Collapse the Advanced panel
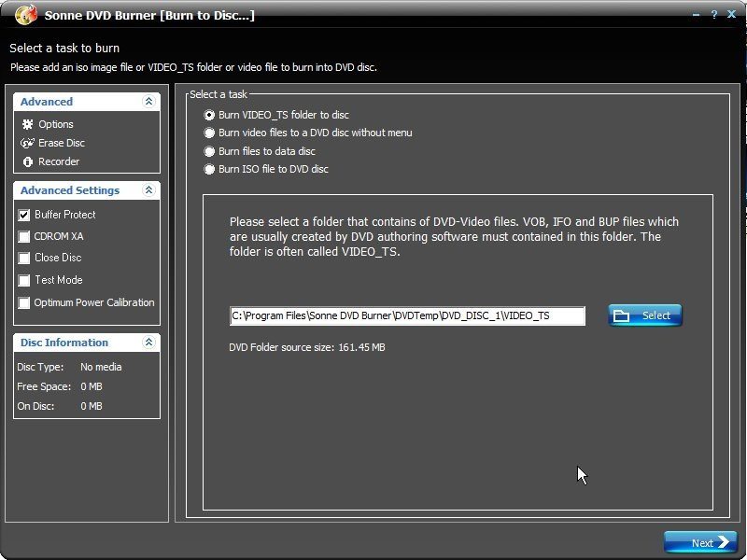This screenshot has width=747, height=560. click(148, 102)
